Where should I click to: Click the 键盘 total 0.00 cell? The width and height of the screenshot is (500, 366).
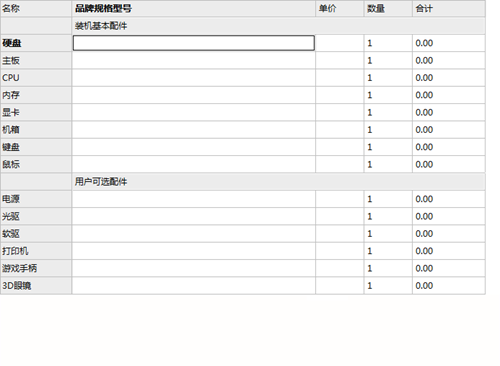tap(449, 147)
